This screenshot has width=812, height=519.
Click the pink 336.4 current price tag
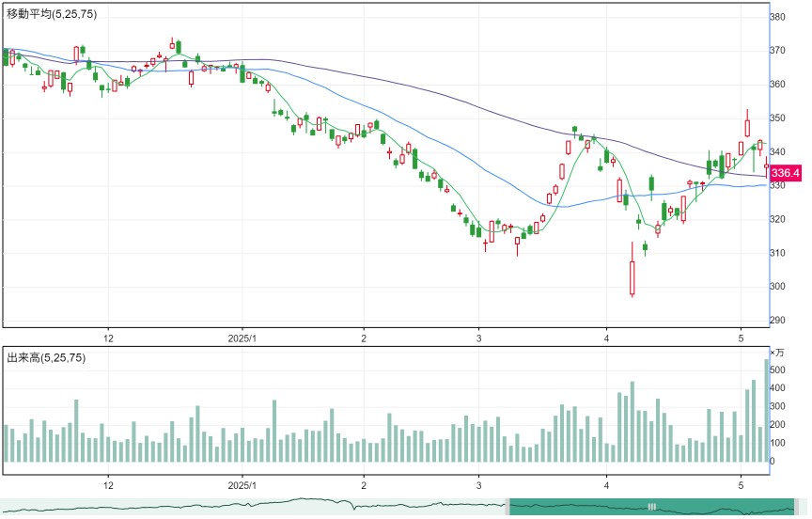(x=786, y=172)
